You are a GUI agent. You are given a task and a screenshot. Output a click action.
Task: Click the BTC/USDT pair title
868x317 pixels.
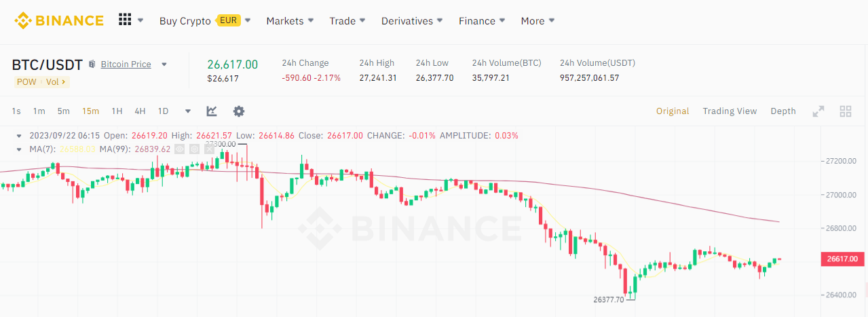tap(47, 64)
